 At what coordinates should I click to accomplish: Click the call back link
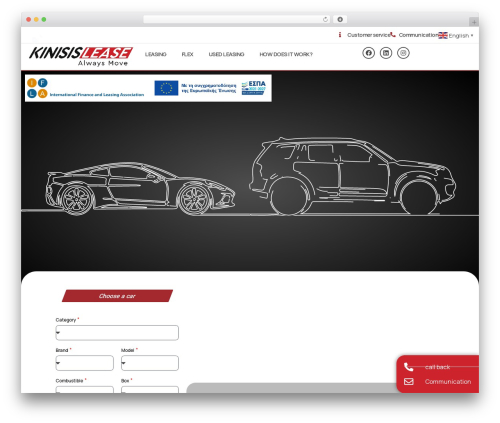pos(437,367)
